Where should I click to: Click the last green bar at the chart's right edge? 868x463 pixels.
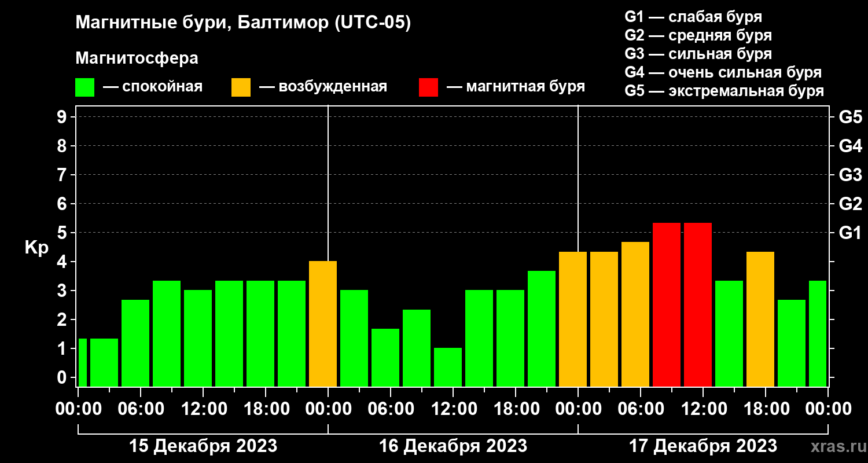coord(817,333)
